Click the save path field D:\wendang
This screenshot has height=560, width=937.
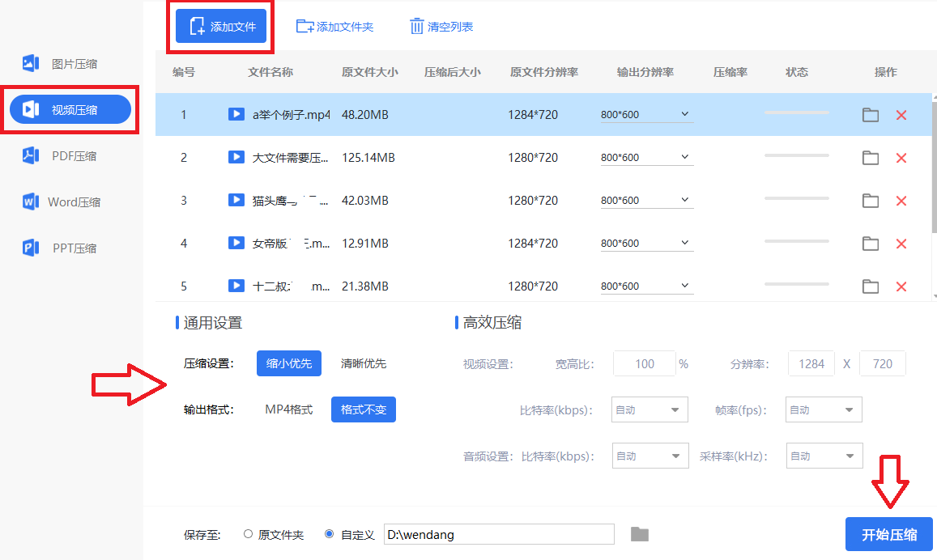498,534
